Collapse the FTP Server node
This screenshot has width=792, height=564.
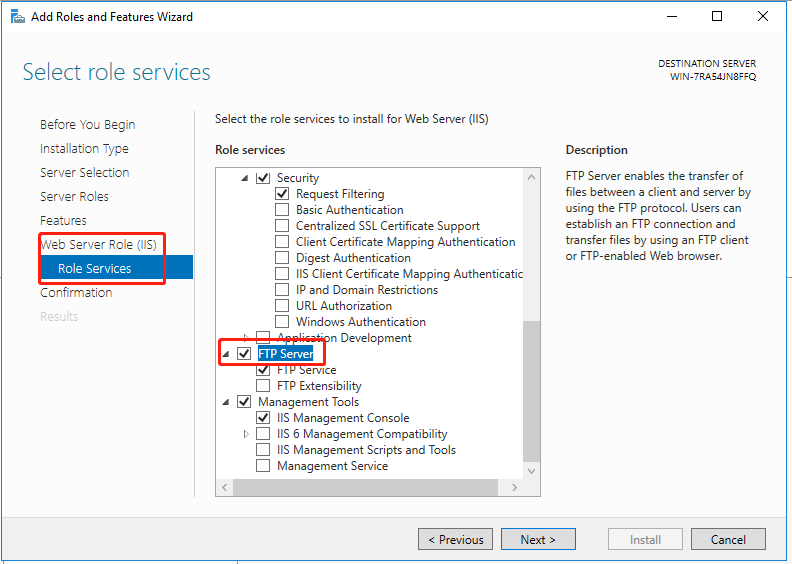click(x=226, y=354)
